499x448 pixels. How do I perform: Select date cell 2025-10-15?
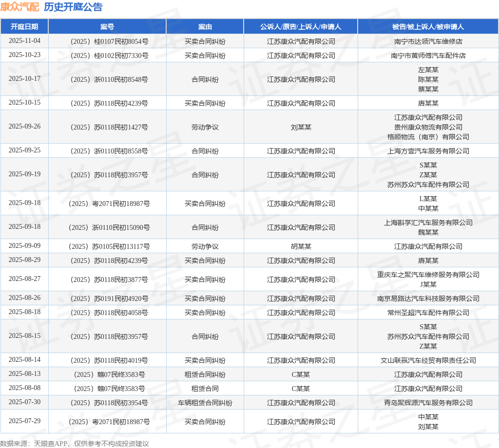[x=24, y=103]
